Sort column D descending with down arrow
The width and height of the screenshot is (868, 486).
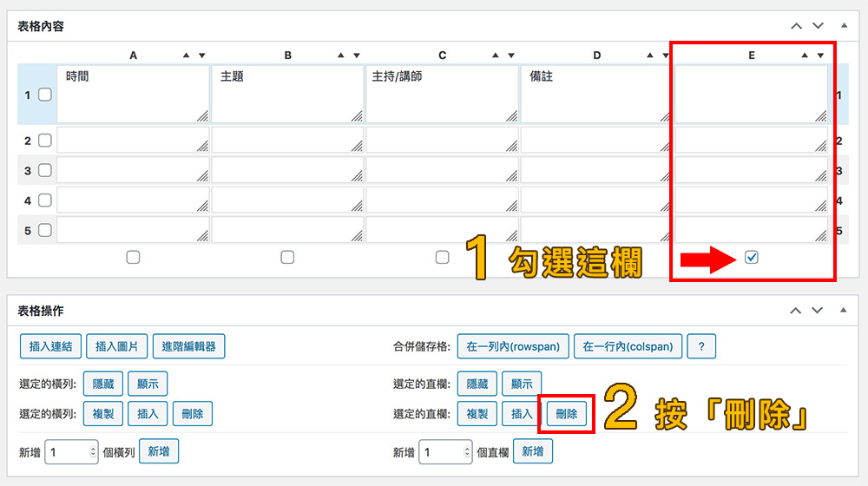pyautogui.click(x=666, y=56)
